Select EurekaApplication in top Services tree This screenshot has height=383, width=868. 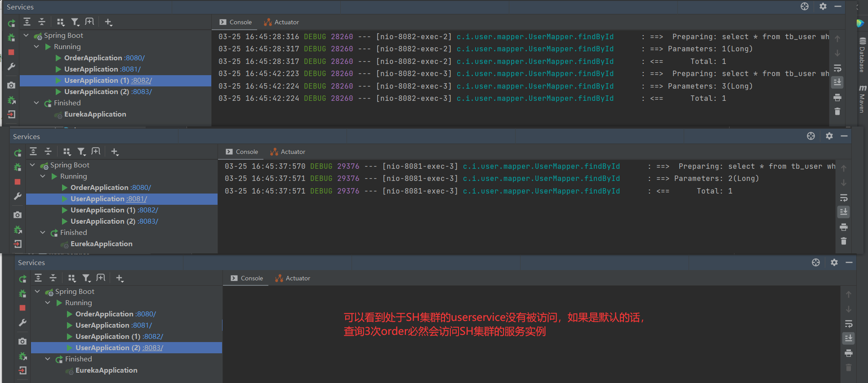[x=95, y=114]
